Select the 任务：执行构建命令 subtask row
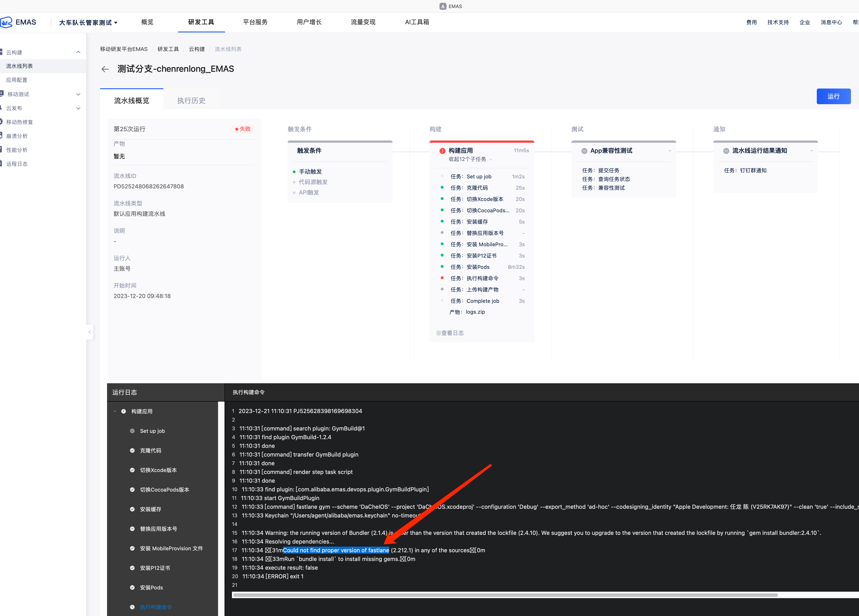859x616 pixels. pyautogui.click(x=483, y=278)
